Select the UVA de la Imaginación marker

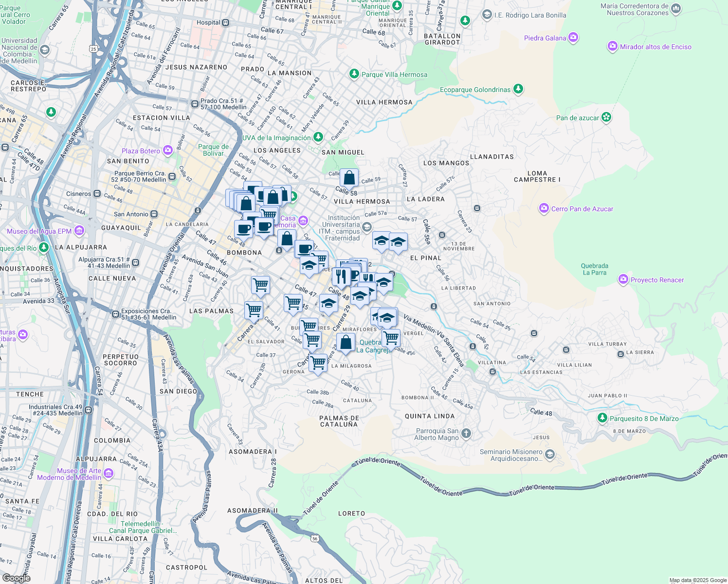click(319, 137)
